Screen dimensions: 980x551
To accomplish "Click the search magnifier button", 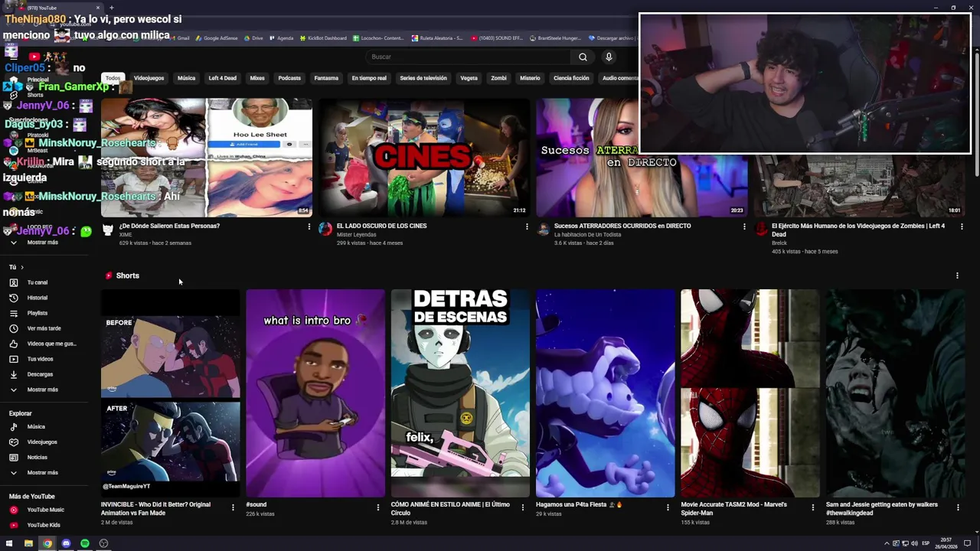I will tap(583, 57).
